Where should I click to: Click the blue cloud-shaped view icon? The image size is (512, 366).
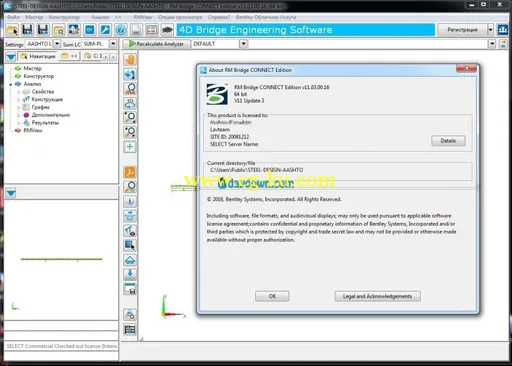pyautogui.click(x=130, y=260)
